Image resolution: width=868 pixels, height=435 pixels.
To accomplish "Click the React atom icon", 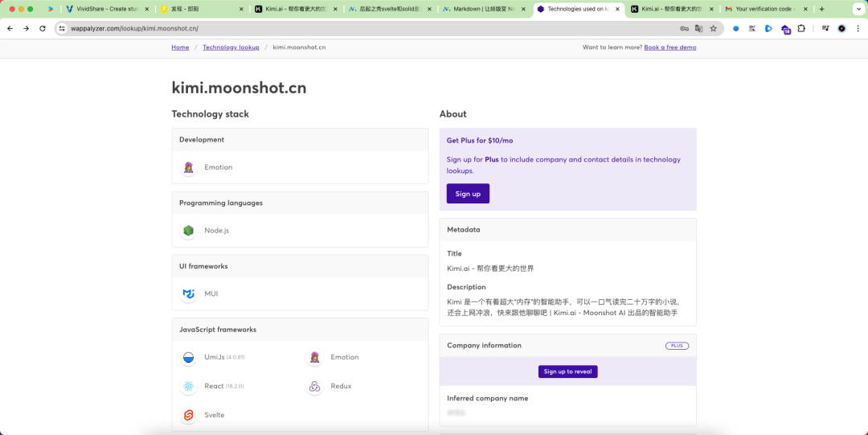I will (189, 386).
